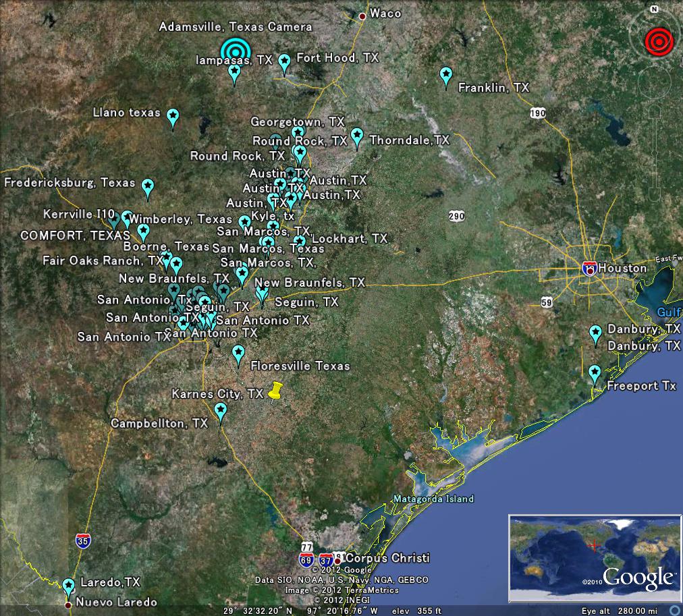Click the Franklin, TX pin
683x616 pixels.
pos(446,76)
